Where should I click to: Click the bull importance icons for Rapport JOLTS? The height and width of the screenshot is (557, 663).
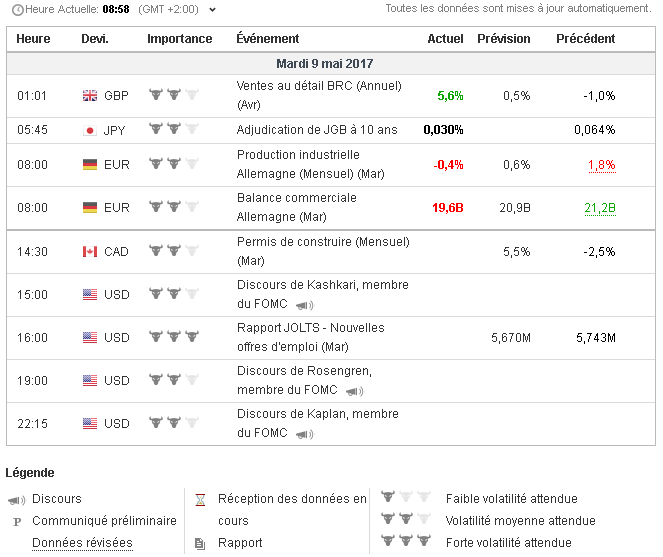[173, 338]
